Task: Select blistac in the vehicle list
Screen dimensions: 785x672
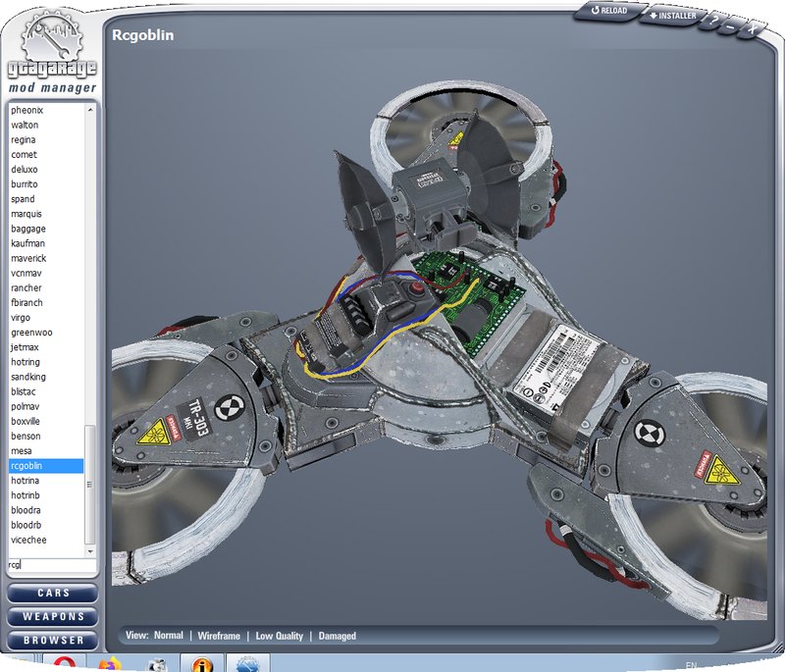Action: 46,391
